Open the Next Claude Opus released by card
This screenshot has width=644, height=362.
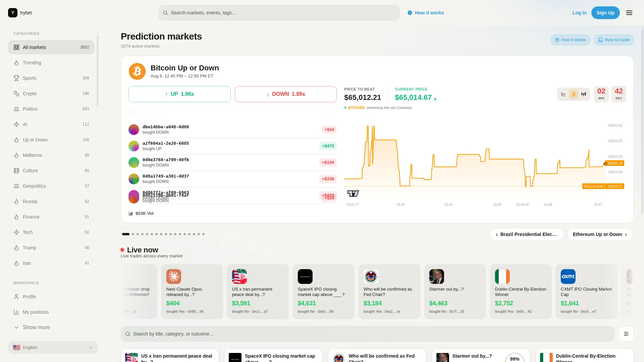[192, 292]
